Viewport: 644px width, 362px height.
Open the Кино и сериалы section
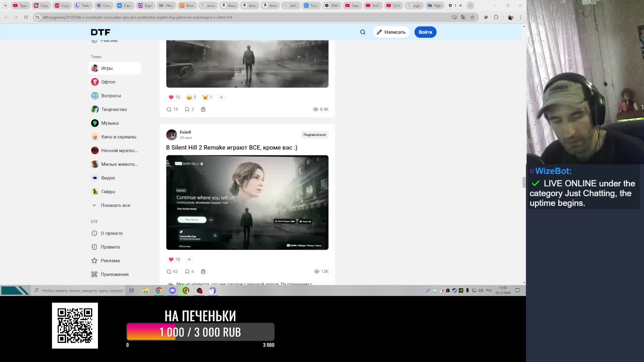click(x=118, y=137)
